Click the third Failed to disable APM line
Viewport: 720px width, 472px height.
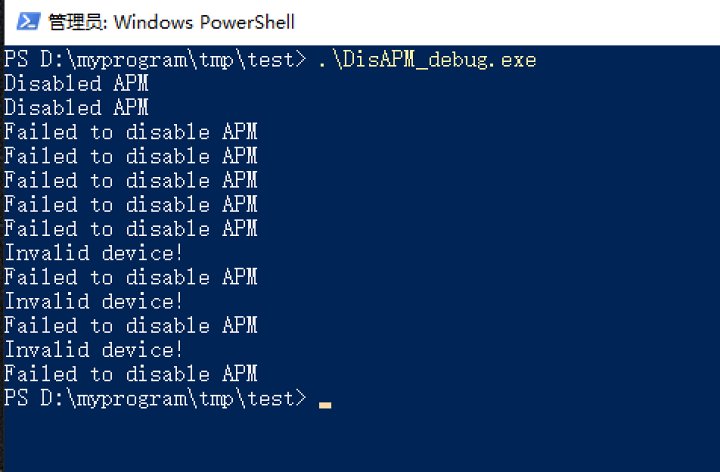pyautogui.click(x=130, y=180)
